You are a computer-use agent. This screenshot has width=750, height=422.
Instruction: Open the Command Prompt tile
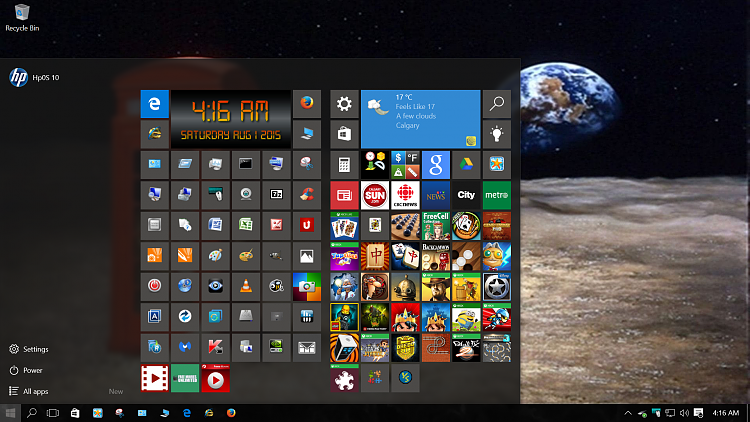coord(246,164)
